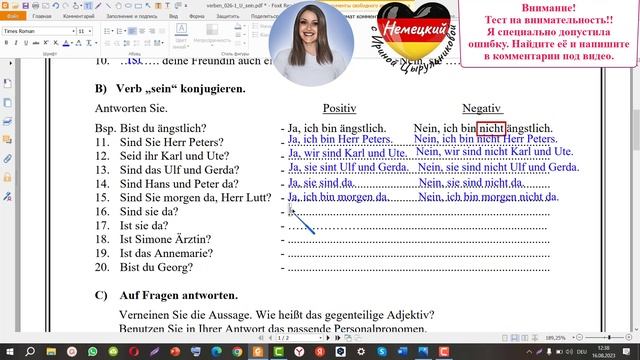Open the Digital signatures panel in sidebar
Screen dimensions: 640x360
click(7, 196)
